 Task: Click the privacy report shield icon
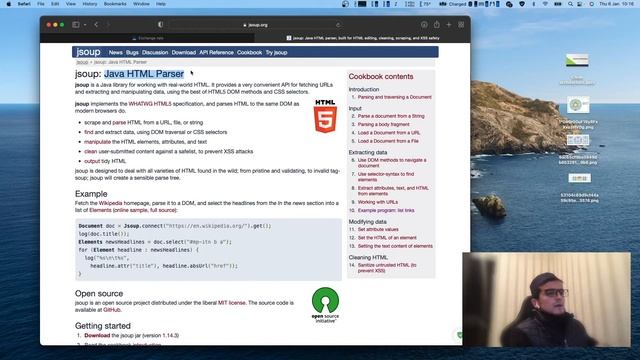point(160,24)
